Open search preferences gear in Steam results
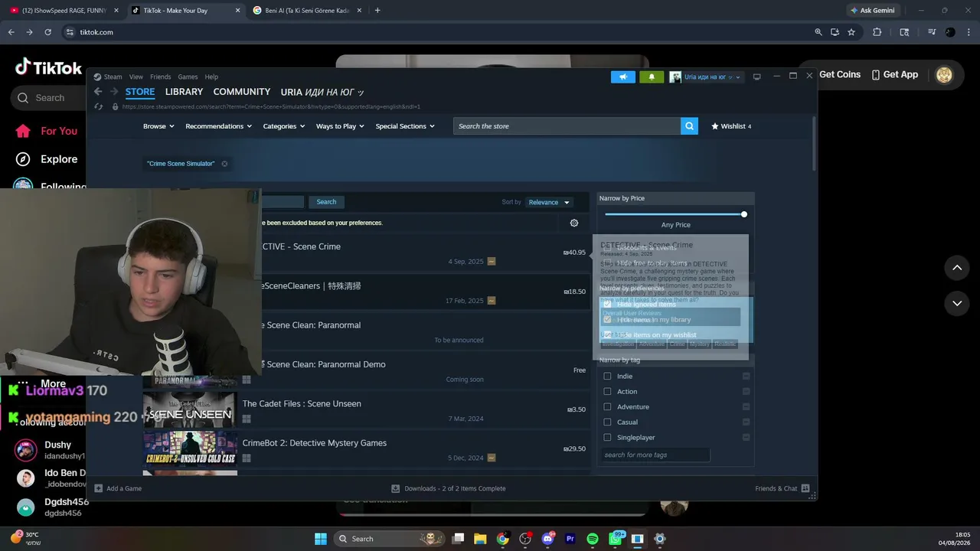Viewport: 980px width, 551px height. [x=574, y=223]
